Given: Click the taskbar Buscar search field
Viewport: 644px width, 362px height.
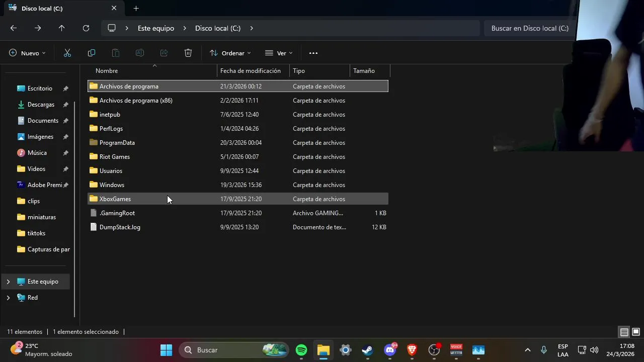Looking at the screenshot, I should [x=234, y=350].
